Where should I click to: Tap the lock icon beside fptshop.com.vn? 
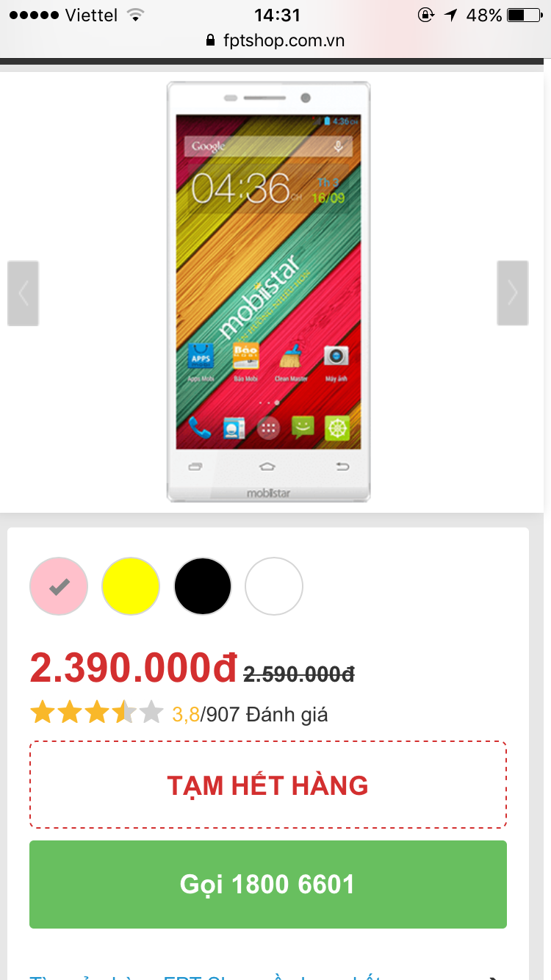pyautogui.click(x=212, y=40)
